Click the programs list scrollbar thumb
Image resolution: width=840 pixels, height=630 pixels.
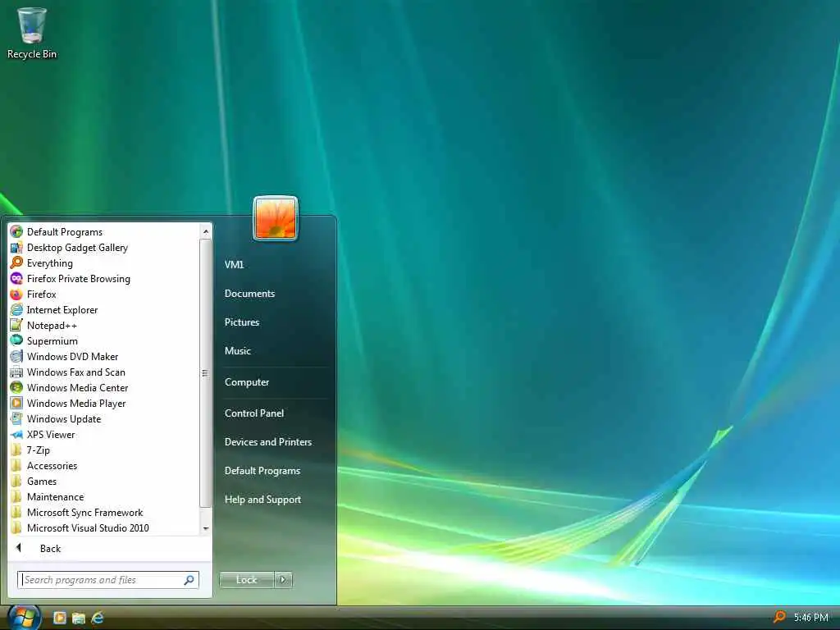tap(205, 373)
